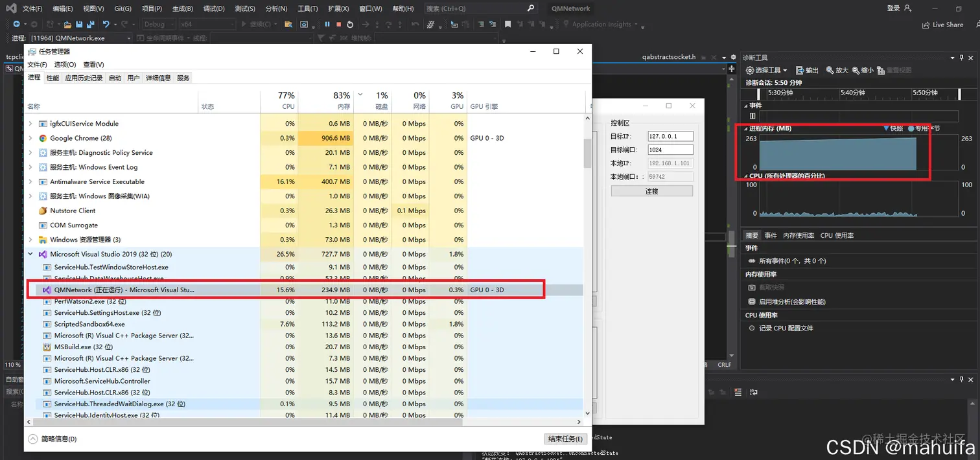The image size is (980, 460).
Task: Click the 目标端口 input field showing 1024
Action: (x=670, y=150)
